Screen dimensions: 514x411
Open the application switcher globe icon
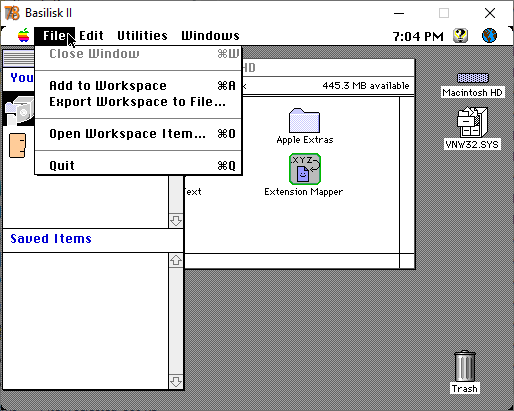[x=489, y=35]
